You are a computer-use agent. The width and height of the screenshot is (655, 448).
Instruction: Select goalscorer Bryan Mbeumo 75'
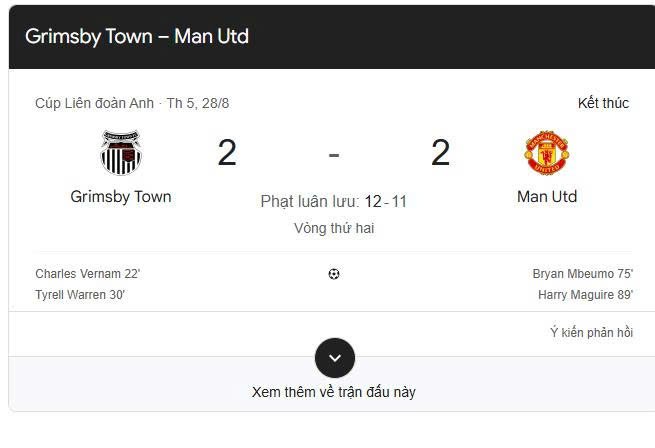(x=583, y=274)
